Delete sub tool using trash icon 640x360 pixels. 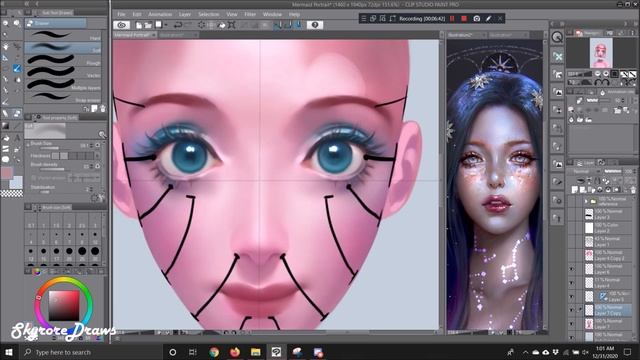pos(102,109)
